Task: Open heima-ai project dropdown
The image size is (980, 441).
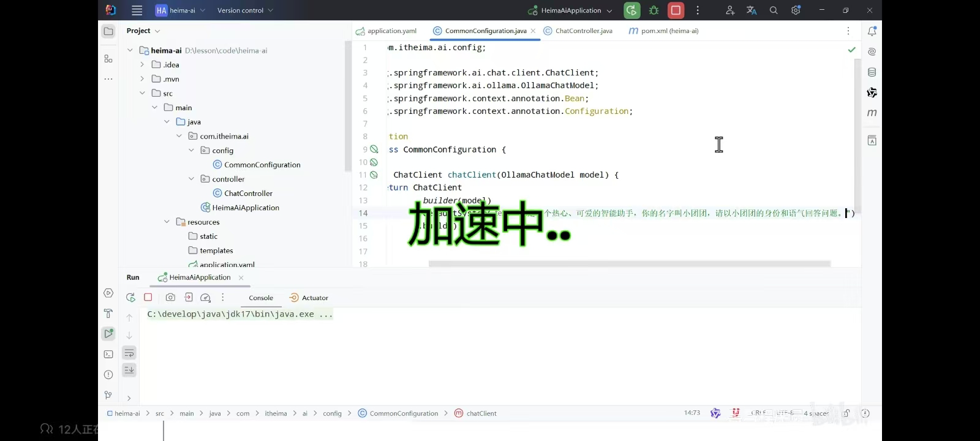Action: tap(180, 10)
